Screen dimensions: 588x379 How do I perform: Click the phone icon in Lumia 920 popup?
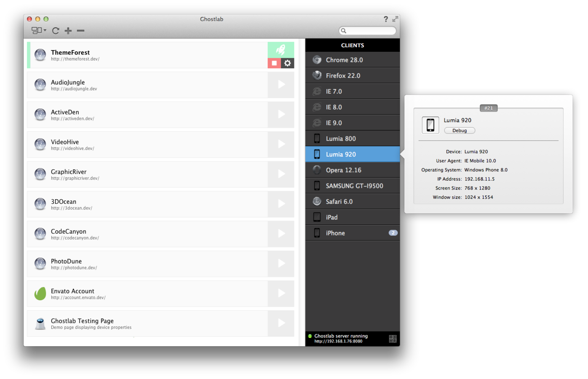coord(430,125)
